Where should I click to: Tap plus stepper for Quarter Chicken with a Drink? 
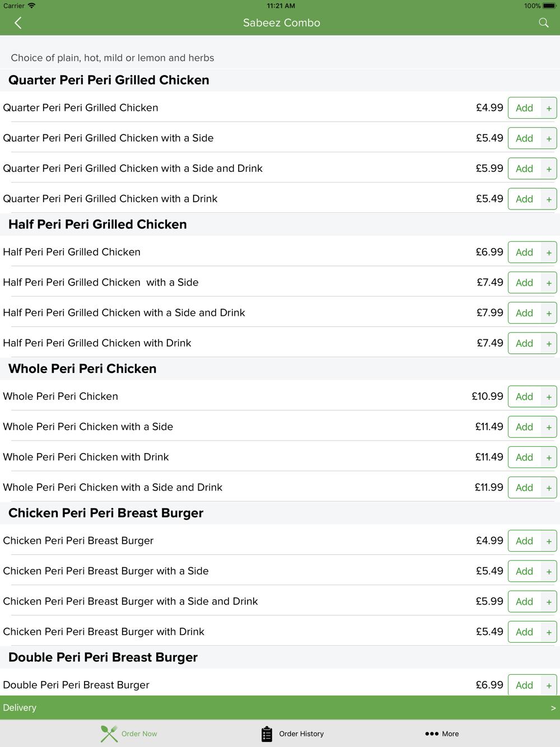tap(549, 199)
